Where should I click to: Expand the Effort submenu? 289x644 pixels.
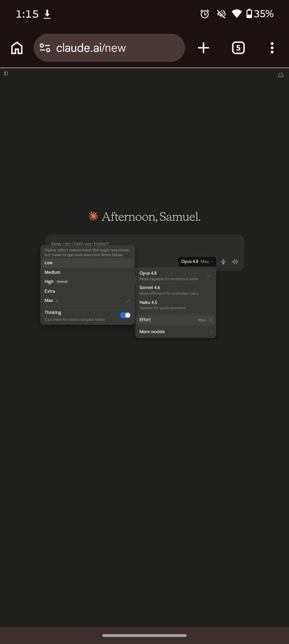(175, 320)
